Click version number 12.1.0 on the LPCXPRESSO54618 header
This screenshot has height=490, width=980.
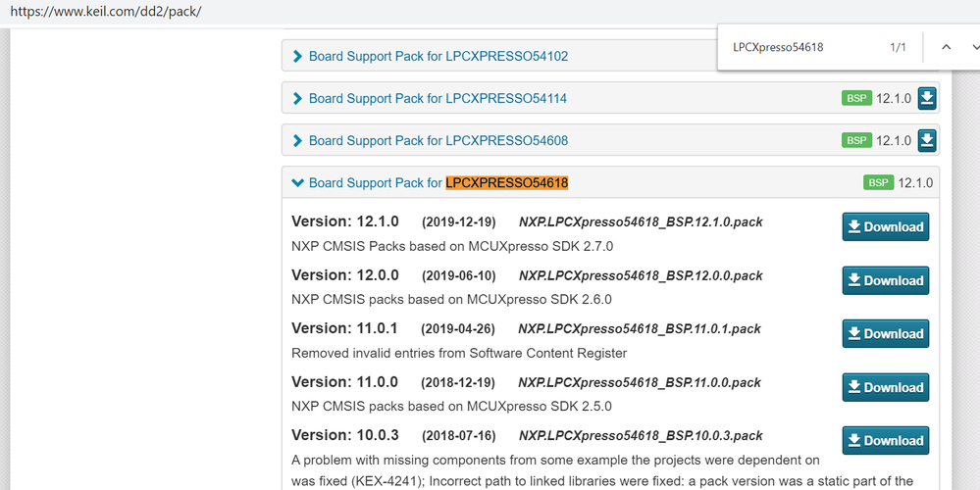click(915, 183)
